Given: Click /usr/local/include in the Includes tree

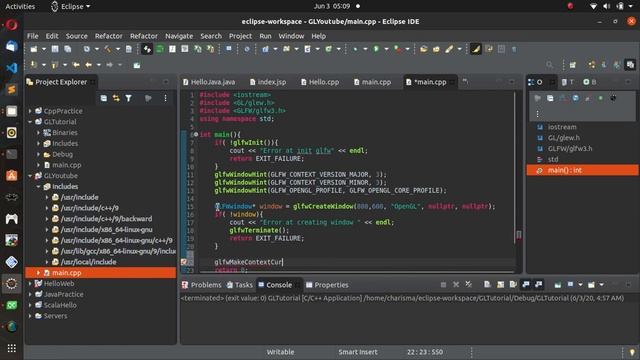Looking at the screenshot, I should (x=88, y=262).
